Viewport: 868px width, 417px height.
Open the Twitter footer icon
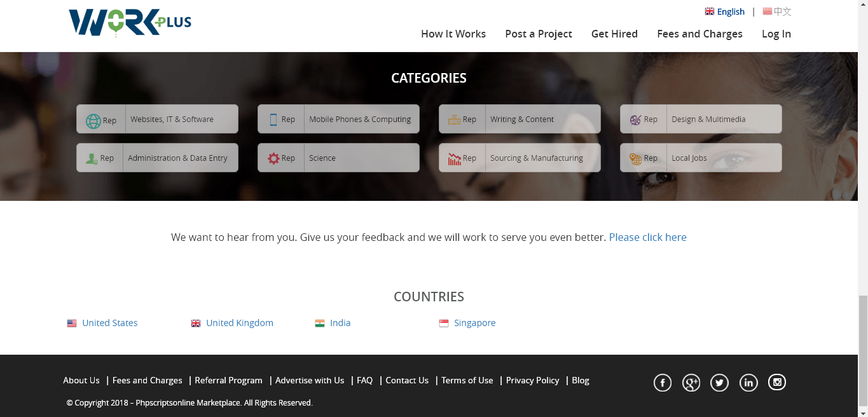(x=720, y=383)
